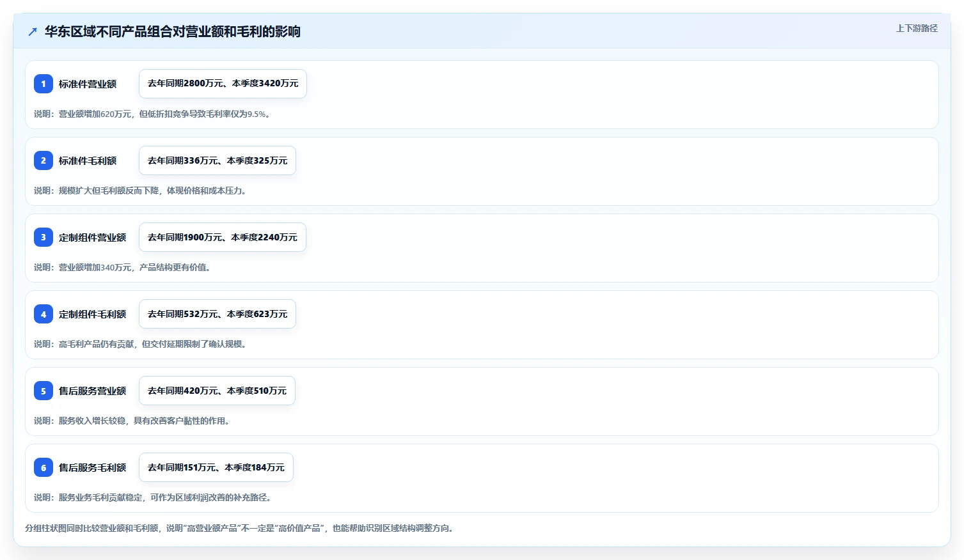964x560 pixels.
Task: Select the panel title 华东区域不同产品组合对营业额和毛利的影响
Action: (x=173, y=31)
